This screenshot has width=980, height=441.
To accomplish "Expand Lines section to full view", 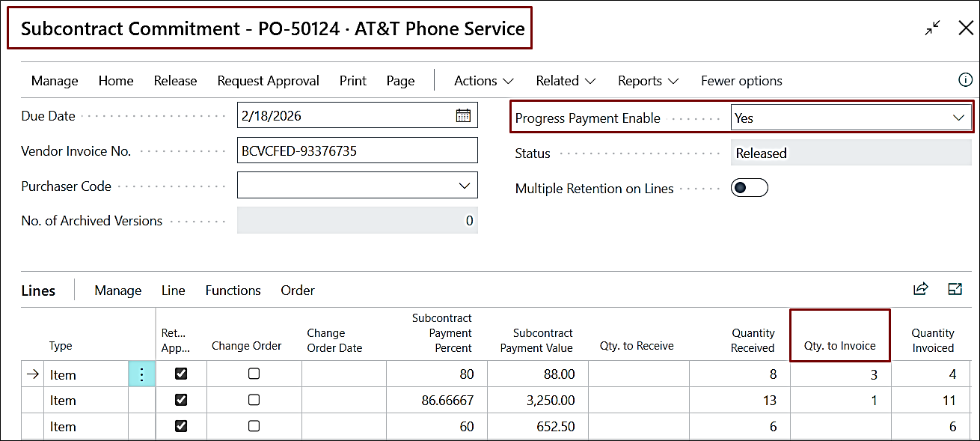I will click(955, 290).
